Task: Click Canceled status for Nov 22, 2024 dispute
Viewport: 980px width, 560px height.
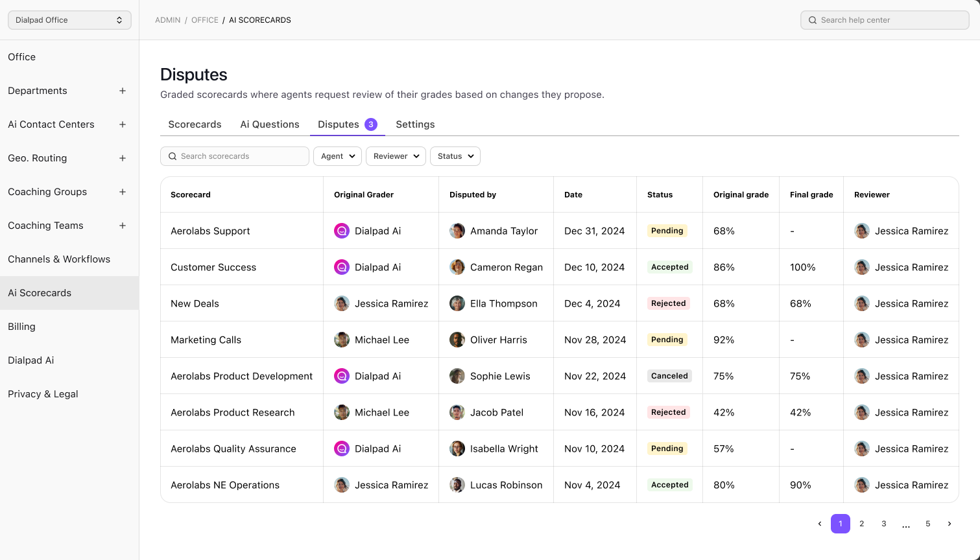Action: click(669, 376)
